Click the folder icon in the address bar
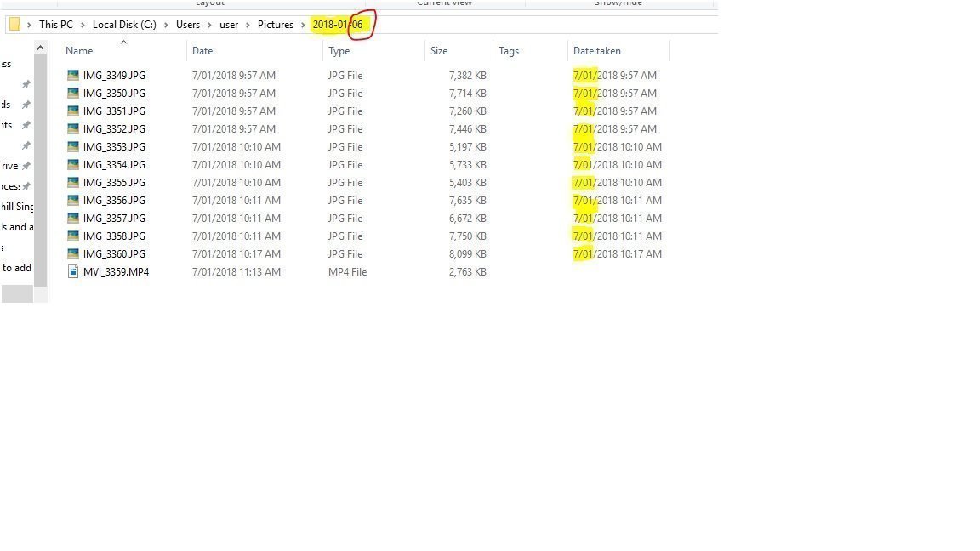The image size is (980, 551). point(14,25)
